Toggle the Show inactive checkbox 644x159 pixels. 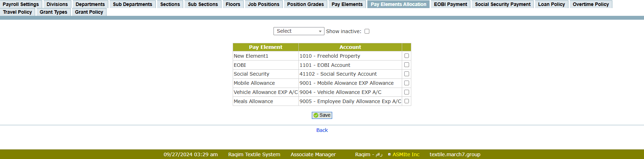click(x=367, y=31)
